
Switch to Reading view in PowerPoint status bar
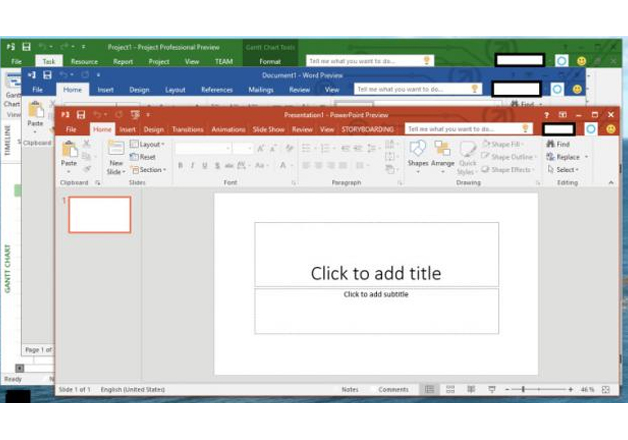[x=471, y=390]
